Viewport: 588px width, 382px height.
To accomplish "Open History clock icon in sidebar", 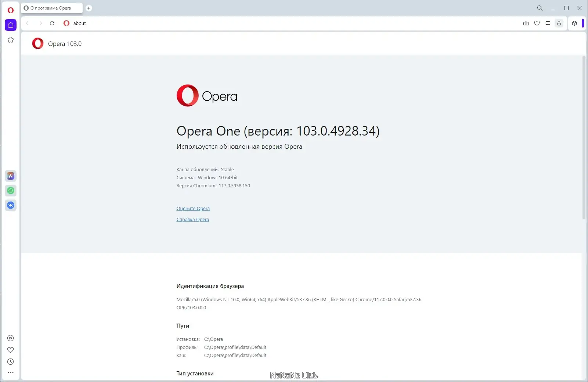I will [x=11, y=362].
